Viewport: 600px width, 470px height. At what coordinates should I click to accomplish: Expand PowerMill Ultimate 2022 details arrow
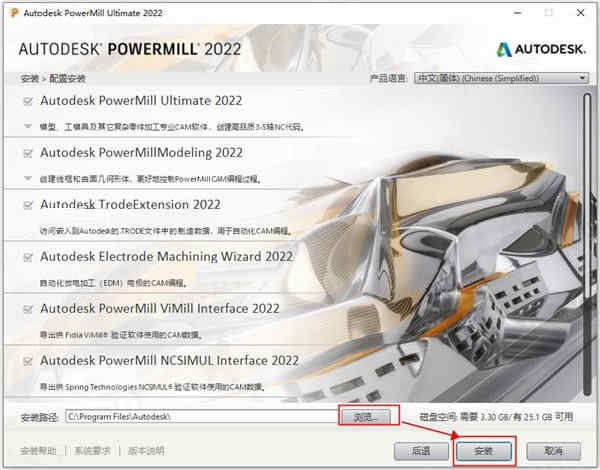(x=28, y=126)
